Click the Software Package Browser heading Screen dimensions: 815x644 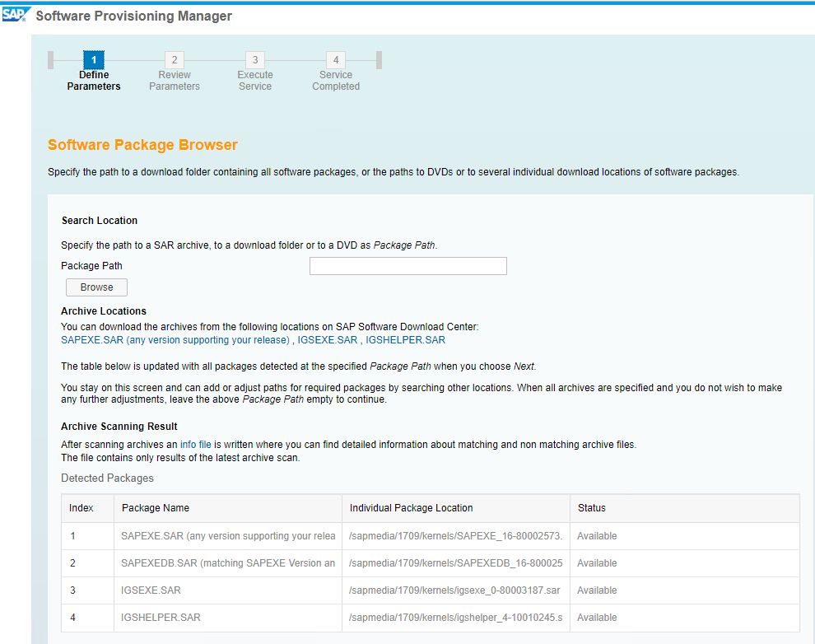[x=142, y=144]
